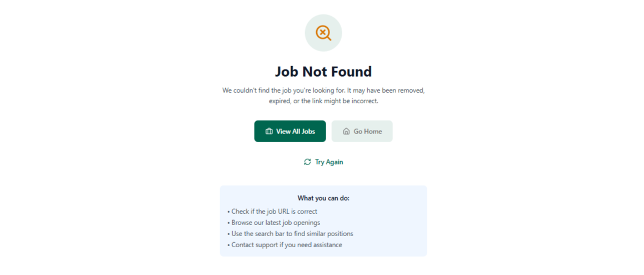This screenshot has width=644, height=275.
Task: Click the house icon on Go Home
Action: click(x=346, y=132)
